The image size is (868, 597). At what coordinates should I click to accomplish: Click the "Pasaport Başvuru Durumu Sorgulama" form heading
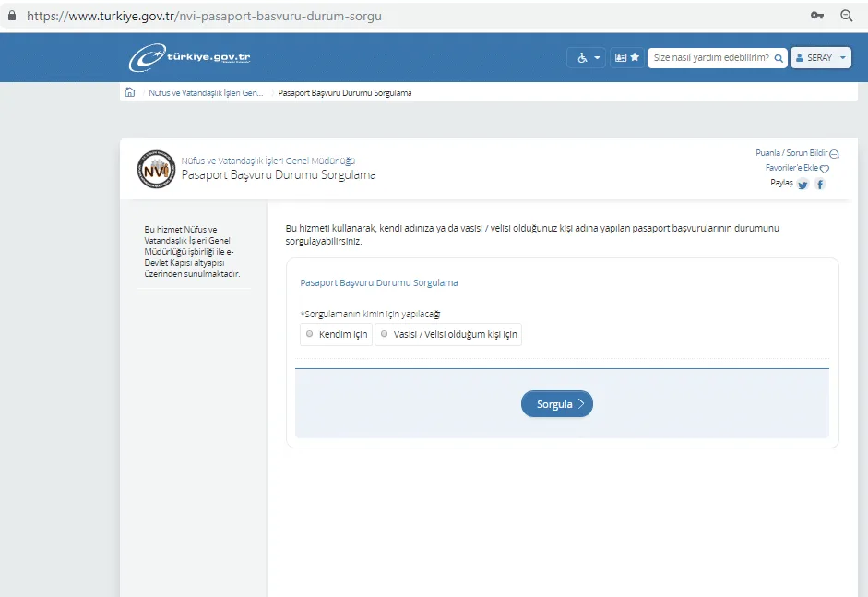click(378, 283)
